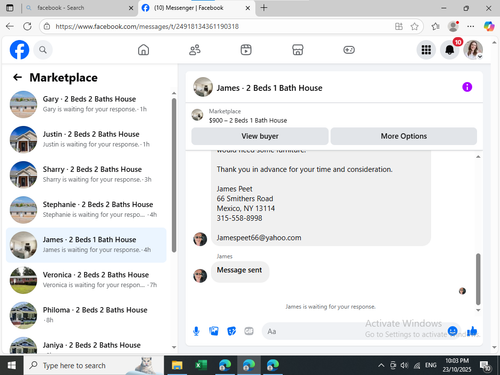500x375 pixels.
Task: Open the Facebook search magnifier
Action: tap(43, 50)
